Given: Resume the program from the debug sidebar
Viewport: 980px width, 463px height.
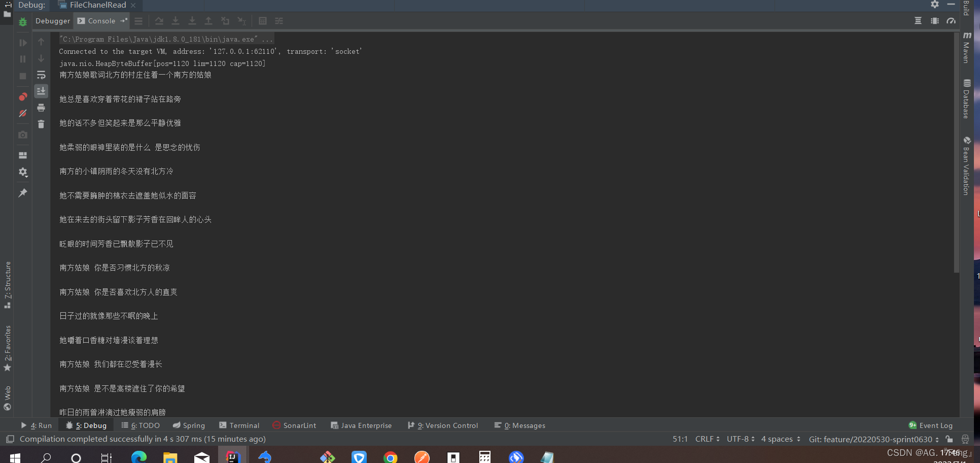Looking at the screenshot, I should pos(23,43).
